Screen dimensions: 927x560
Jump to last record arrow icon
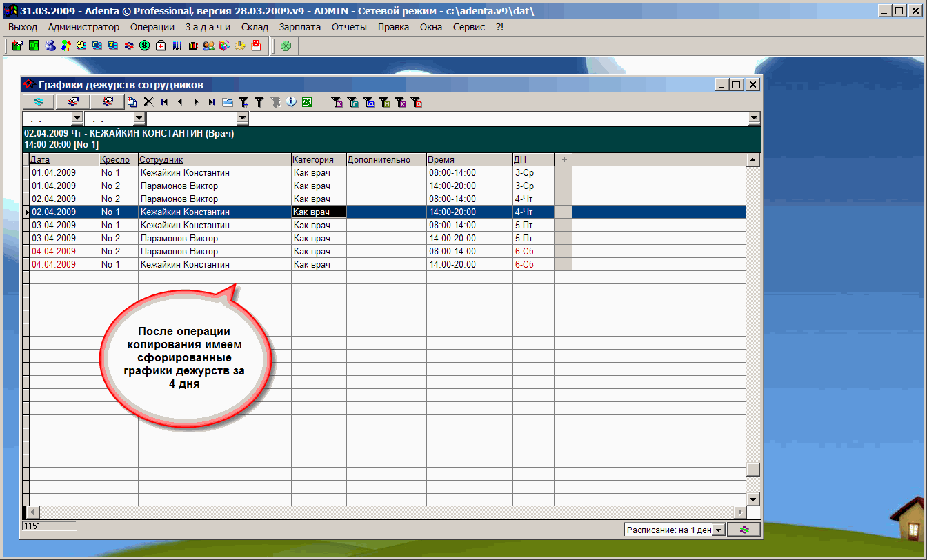pos(212,102)
